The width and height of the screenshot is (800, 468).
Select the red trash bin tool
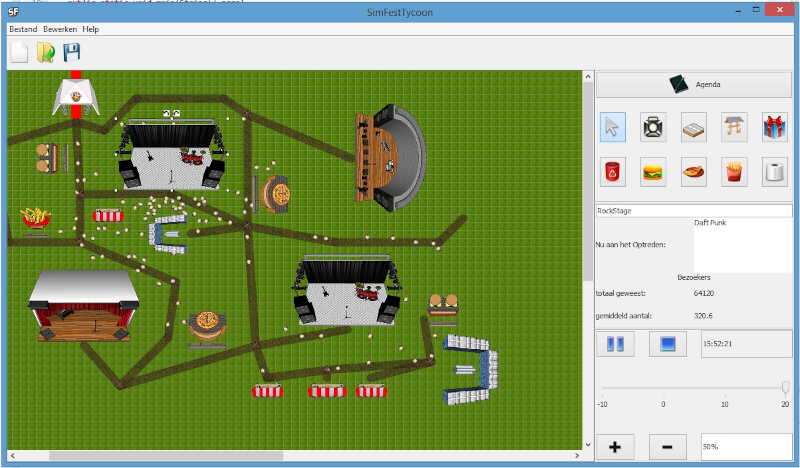pyautogui.click(x=613, y=172)
